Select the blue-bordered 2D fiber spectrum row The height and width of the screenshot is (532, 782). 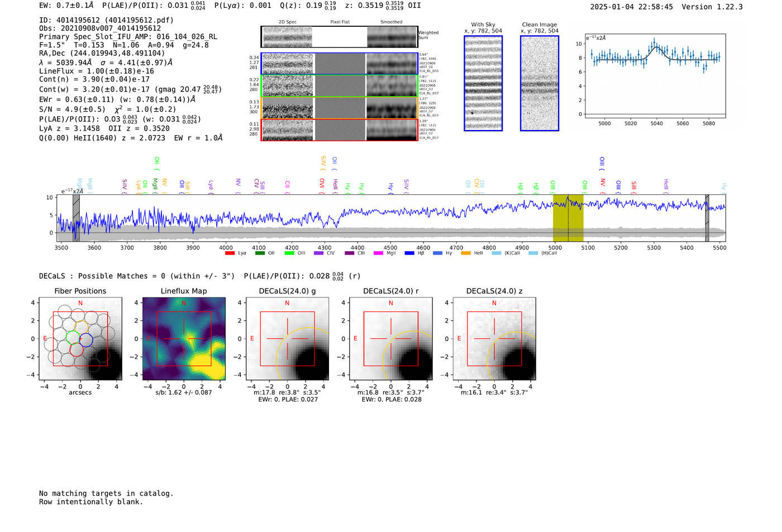click(340, 64)
